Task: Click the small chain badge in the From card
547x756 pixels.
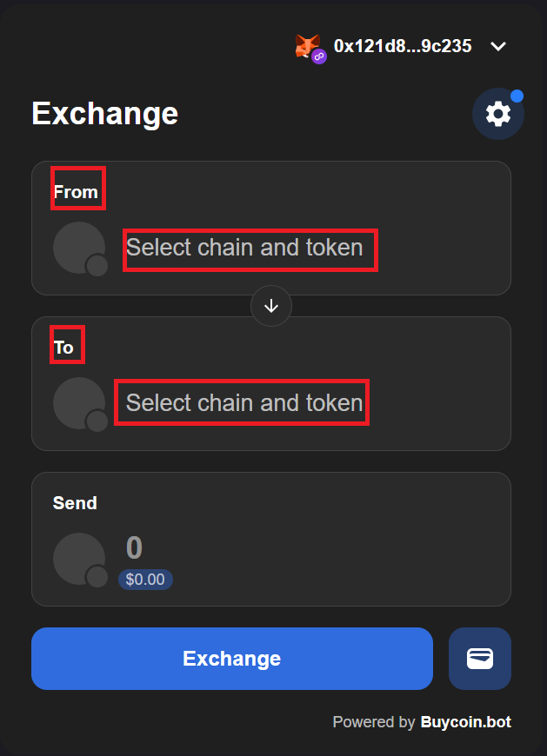Action: point(97,266)
